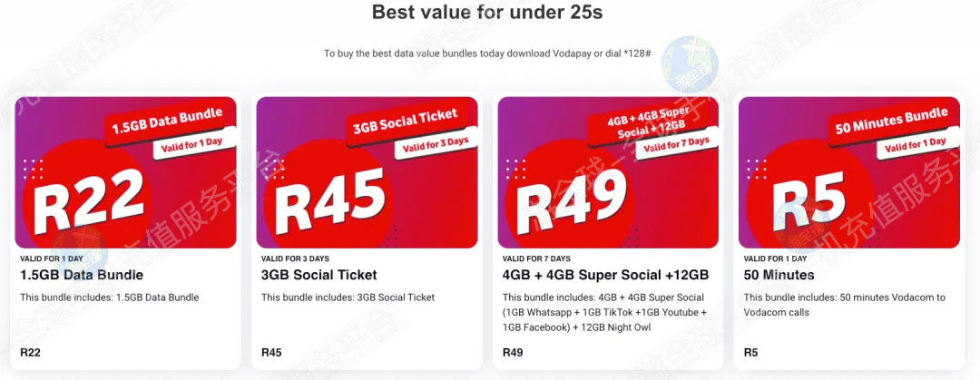
Task: Choose the R5 50 Minutes Bundle image
Action: (x=849, y=172)
